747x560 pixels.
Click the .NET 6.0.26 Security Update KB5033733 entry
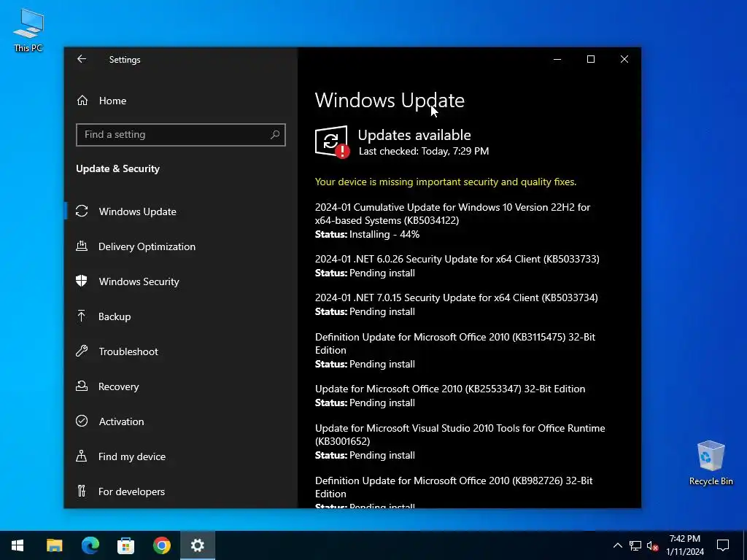(457, 265)
